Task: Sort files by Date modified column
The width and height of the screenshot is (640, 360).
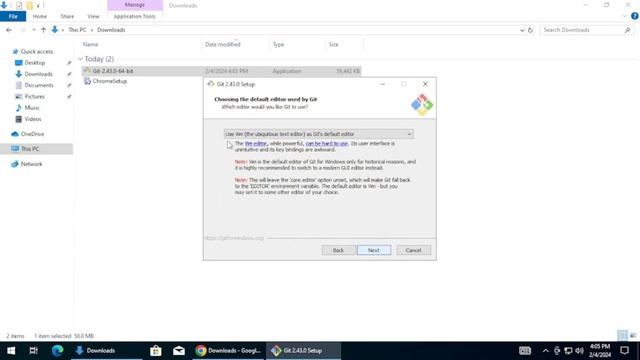Action: pos(223,44)
